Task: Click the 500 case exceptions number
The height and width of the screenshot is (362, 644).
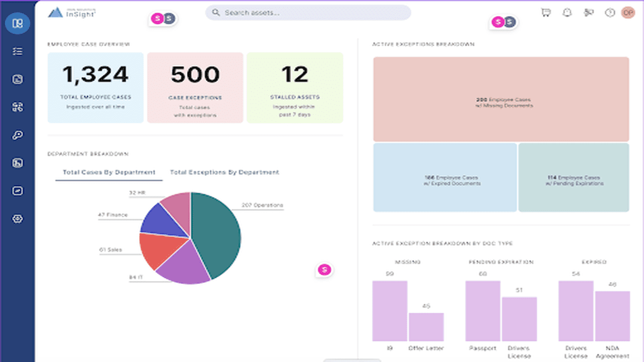Action: click(195, 75)
